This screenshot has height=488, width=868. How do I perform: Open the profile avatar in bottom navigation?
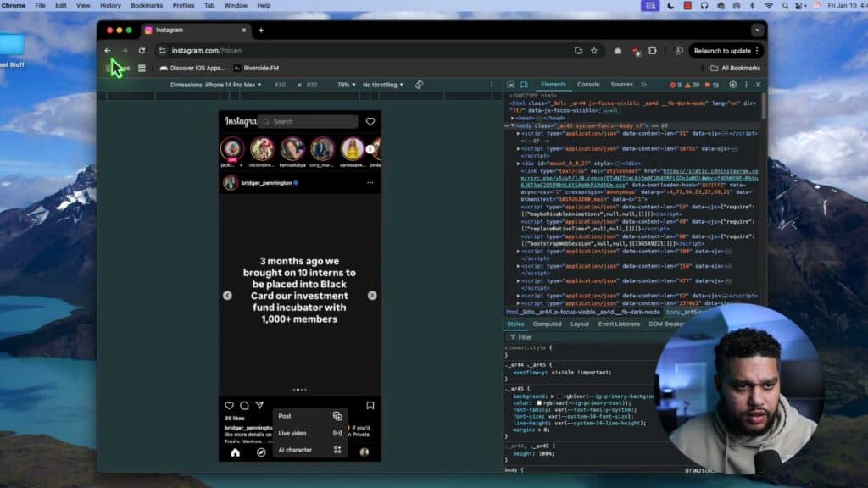pyautogui.click(x=364, y=452)
